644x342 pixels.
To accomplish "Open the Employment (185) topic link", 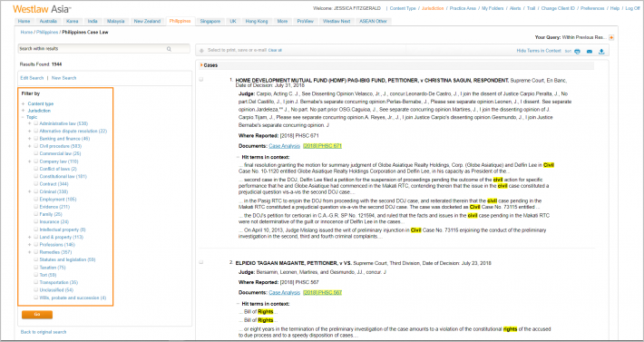I will coord(58,200).
